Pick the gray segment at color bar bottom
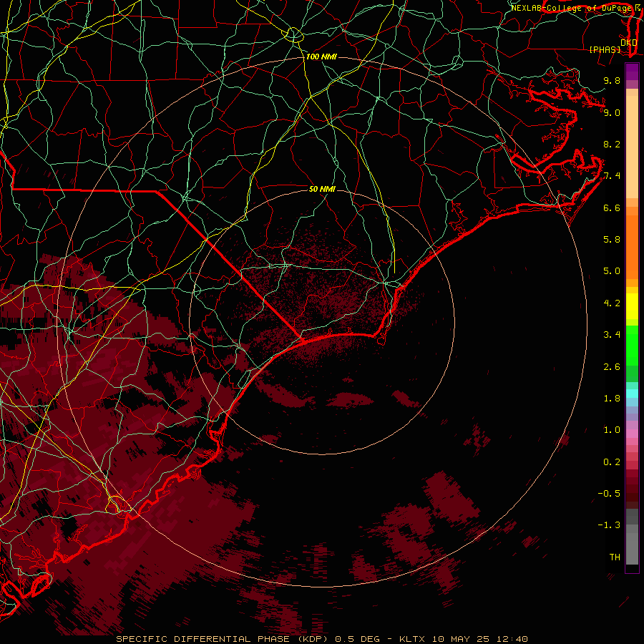644x644 pixels. 632,545
